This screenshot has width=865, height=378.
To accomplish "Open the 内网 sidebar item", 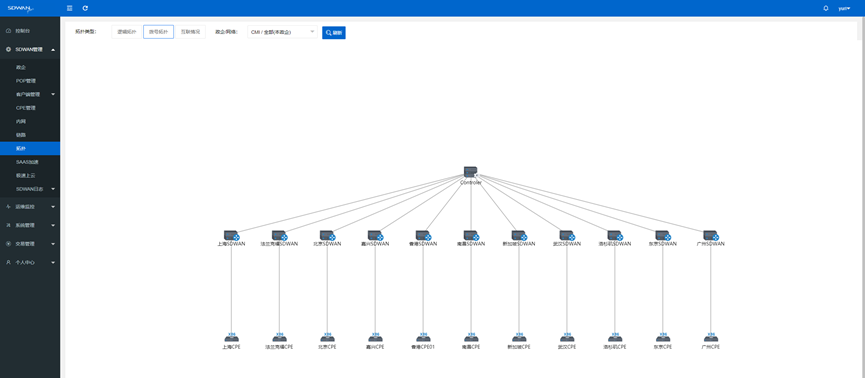I will click(30, 121).
